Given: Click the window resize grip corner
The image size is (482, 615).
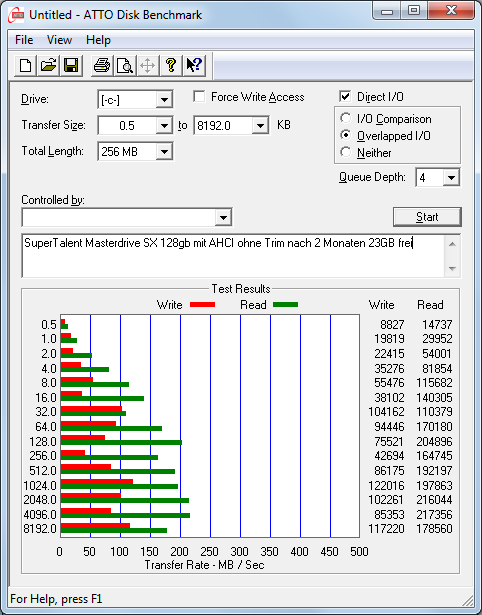Looking at the screenshot, I should [468, 600].
